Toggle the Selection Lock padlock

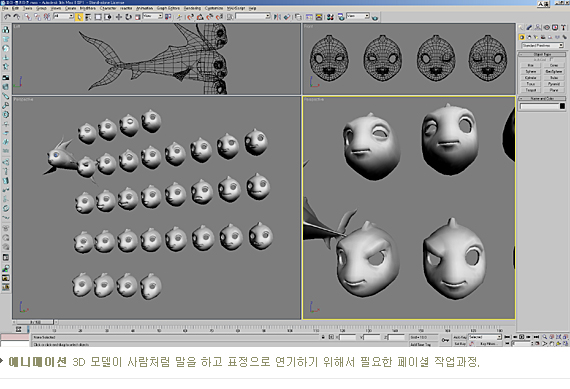[323, 337]
